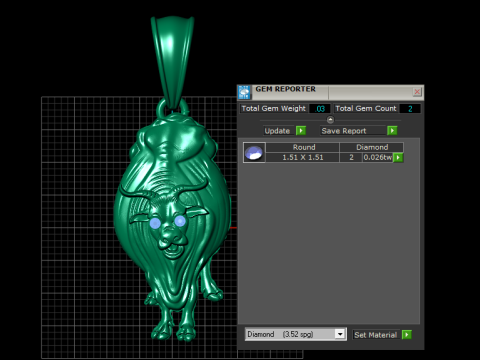Click the Set Material green arrow

407,335
